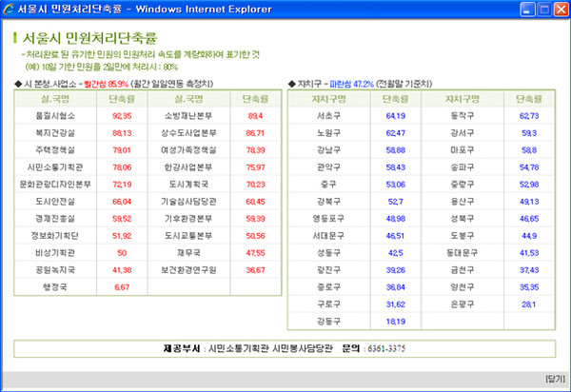This screenshot has height=392, width=571.
Task: Click the 재무국 cell
Action: tap(188, 252)
